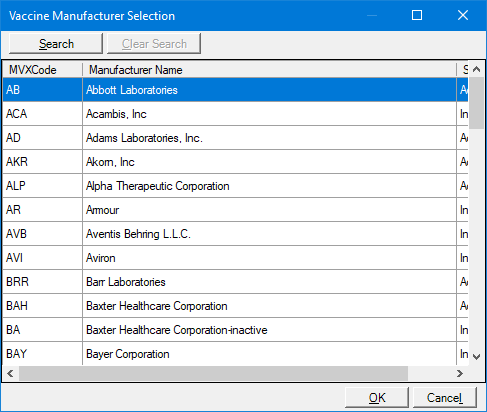The width and height of the screenshot is (487, 412).
Task: Click MVX code AVB cell
Action: point(43,234)
